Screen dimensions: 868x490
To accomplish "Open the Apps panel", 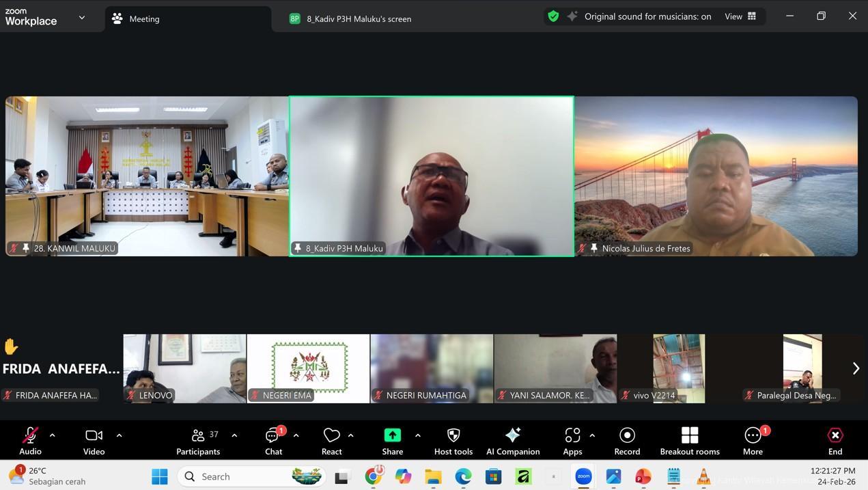I will click(x=572, y=441).
